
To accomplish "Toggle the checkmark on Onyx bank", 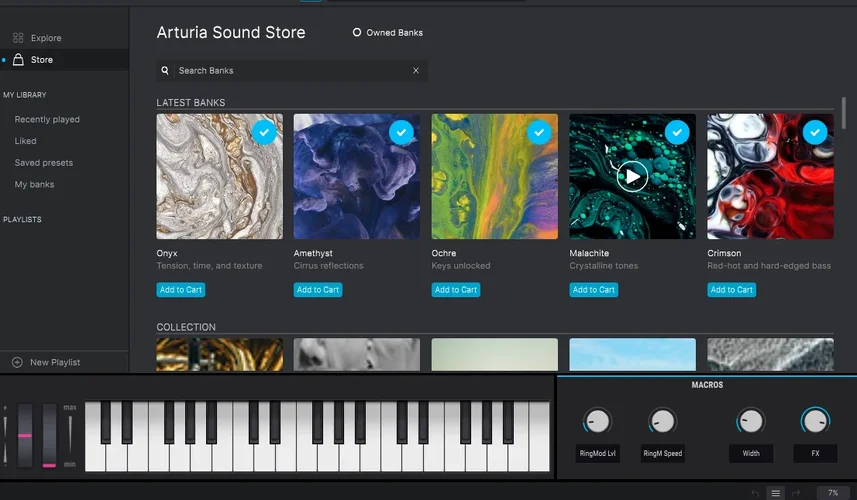I will 264,132.
